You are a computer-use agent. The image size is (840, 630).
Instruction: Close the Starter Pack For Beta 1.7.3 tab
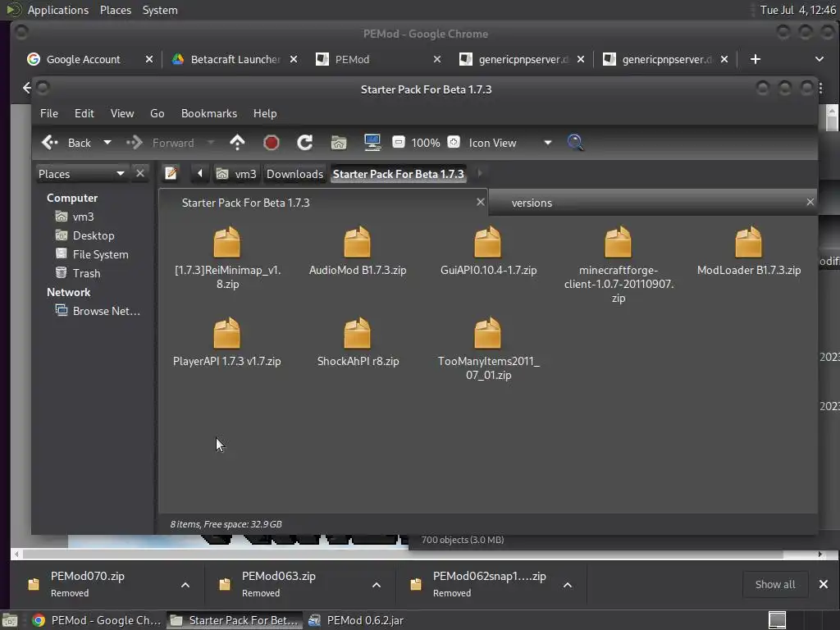coord(480,202)
